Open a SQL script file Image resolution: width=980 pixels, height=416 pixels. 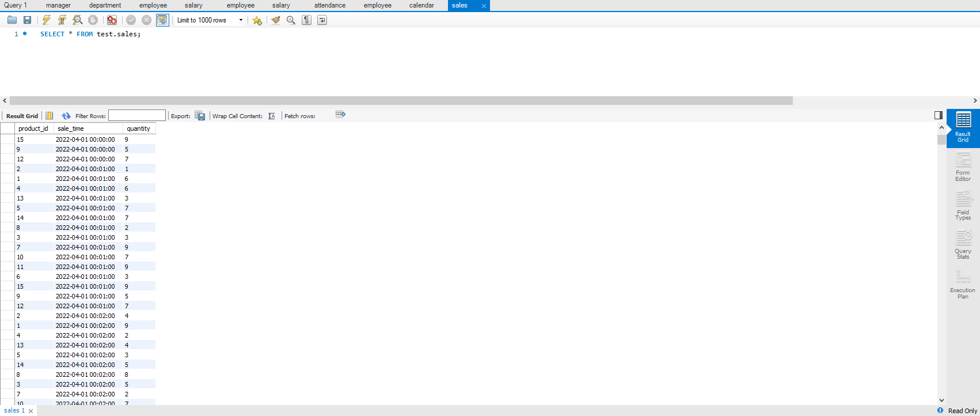(12, 20)
